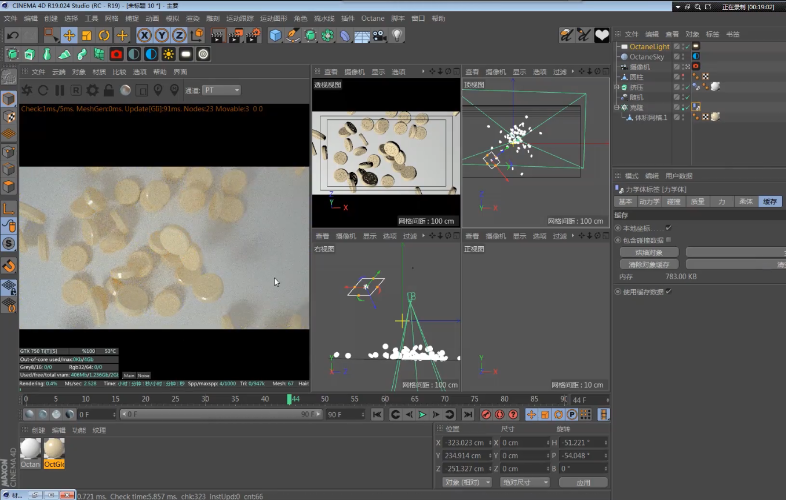Image resolution: width=786 pixels, height=500 pixels.
Task: Select the OctGlo material swatch
Action: click(x=55, y=451)
